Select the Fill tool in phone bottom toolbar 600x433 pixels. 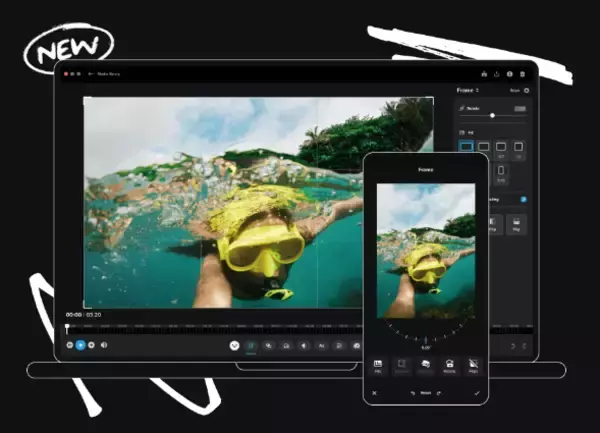pyautogui.click(x=378, y=366)
